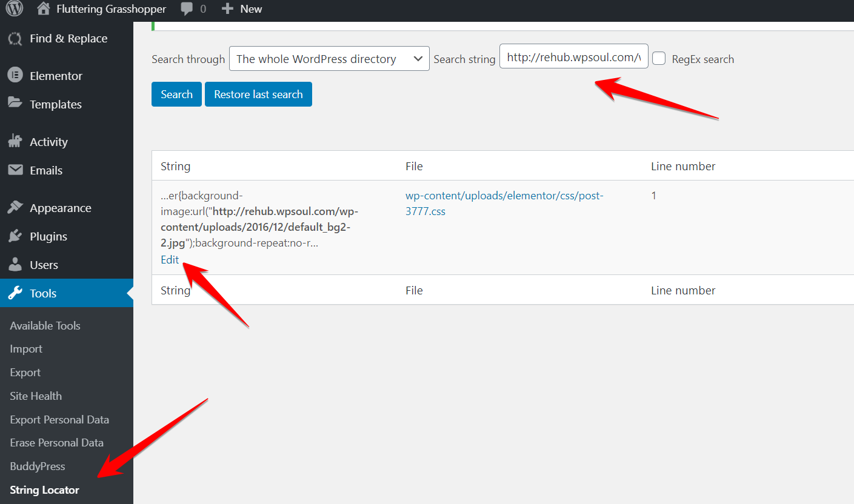Click the Emails envelope icon

click(x=15, y=170)
